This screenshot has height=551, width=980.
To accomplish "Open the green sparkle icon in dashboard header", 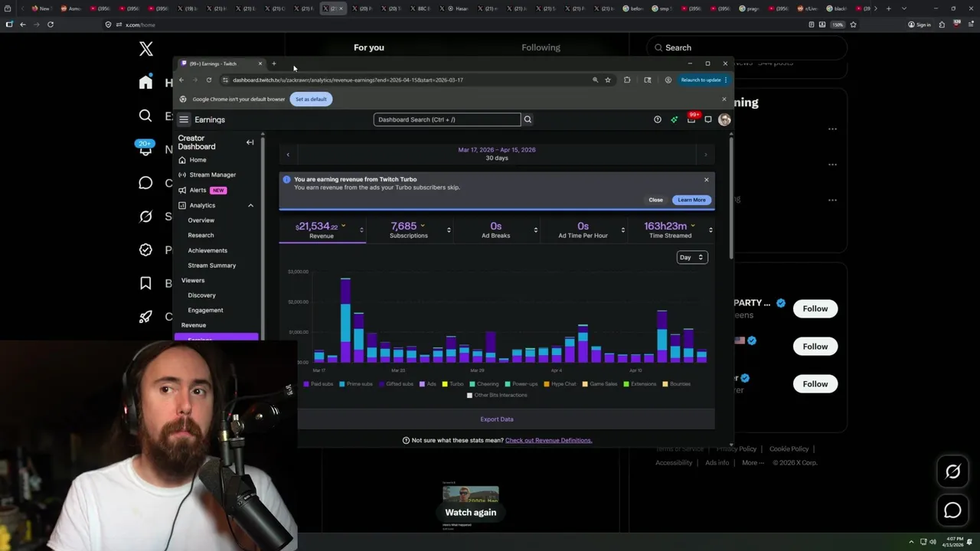I will [674, 119].
